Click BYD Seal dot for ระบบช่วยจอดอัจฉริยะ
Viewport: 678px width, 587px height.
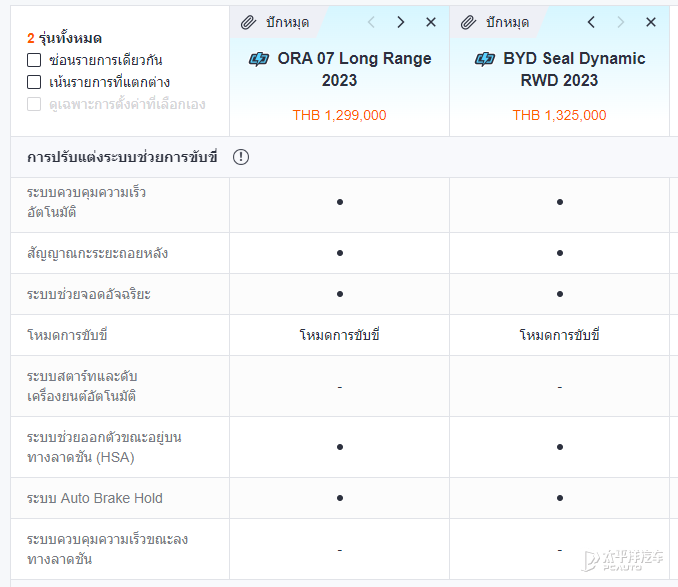point(560,294)
